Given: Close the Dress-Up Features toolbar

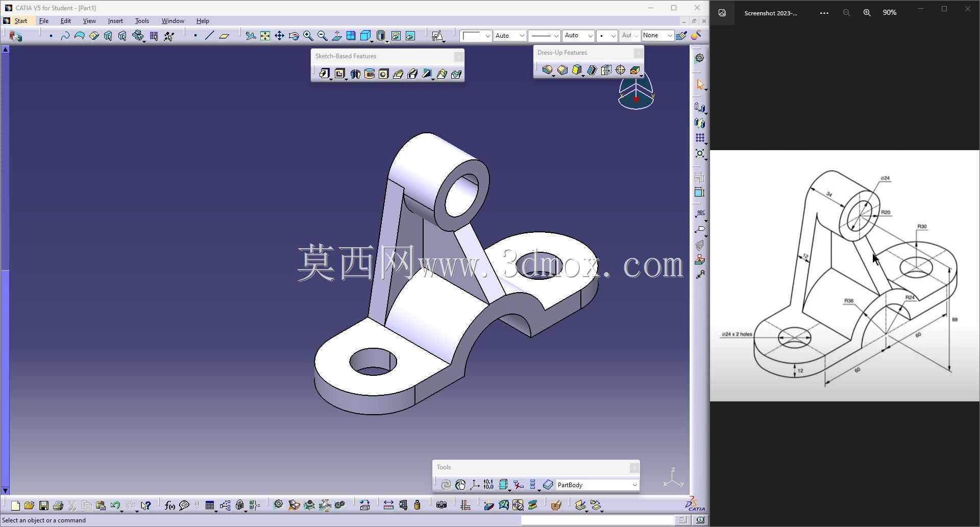Looking at the screenshot, I should click(x=638, y=53).
